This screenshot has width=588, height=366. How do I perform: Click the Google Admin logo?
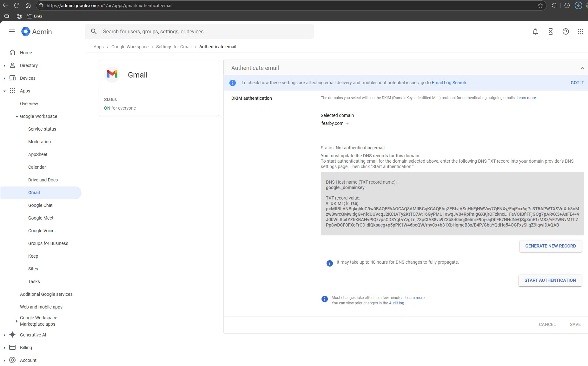36,31
